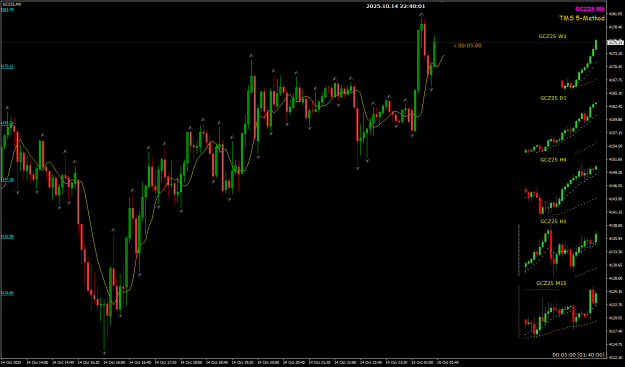Viewport: 625px width, 367px height.
Task: Click the "< 00:05:00" candle countdown label
Action: coord(467,46)
